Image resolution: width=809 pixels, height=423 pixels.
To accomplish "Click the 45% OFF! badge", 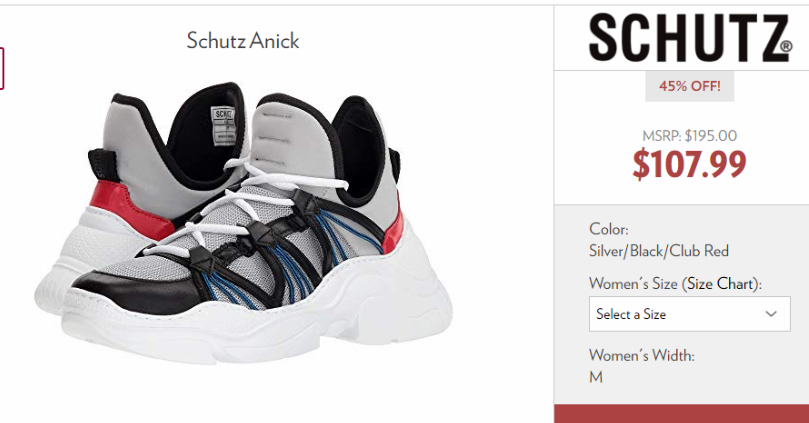I will (689, 86).
